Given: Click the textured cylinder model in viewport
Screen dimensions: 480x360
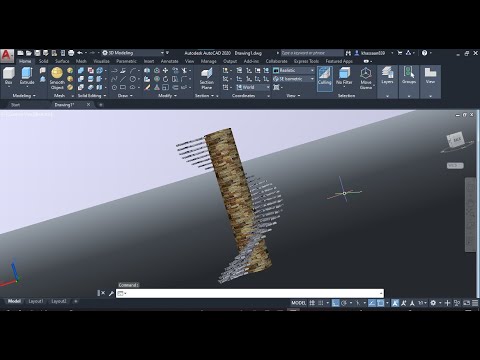Looking at the screenshot, I should point(235,193).
